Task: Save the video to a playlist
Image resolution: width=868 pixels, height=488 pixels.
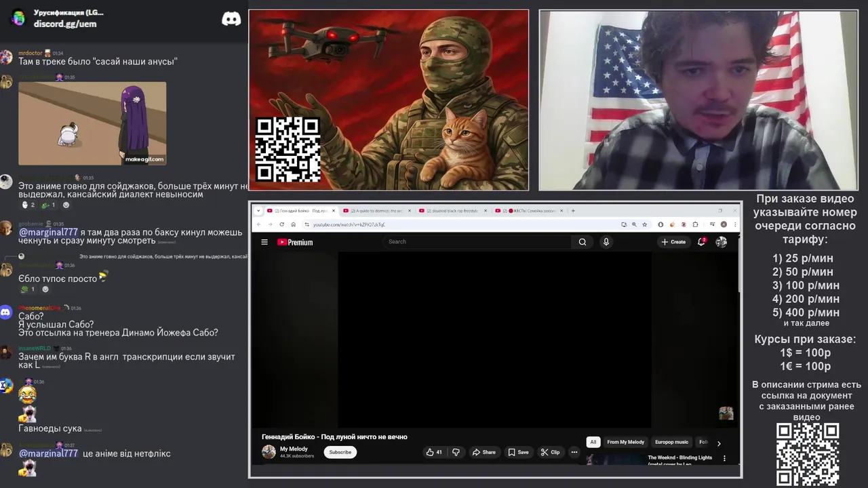Action: (x=519, y=452)
